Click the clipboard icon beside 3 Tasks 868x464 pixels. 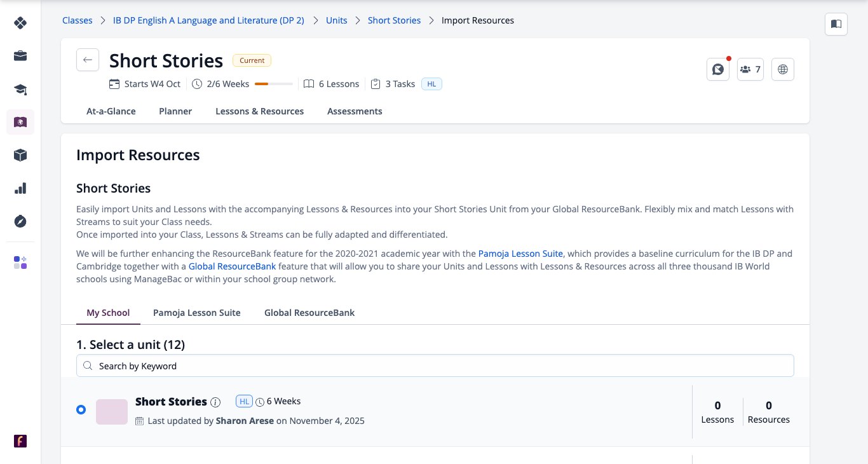[x=376, y=84]
